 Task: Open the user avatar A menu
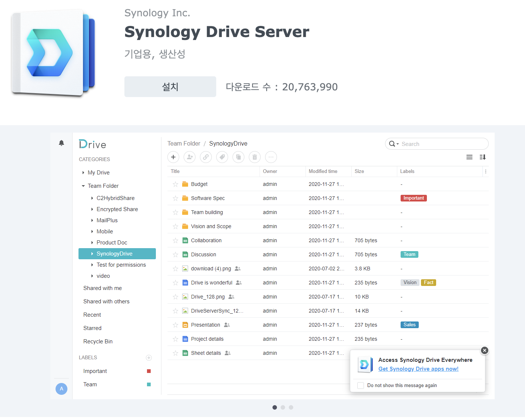coord(61,389)
